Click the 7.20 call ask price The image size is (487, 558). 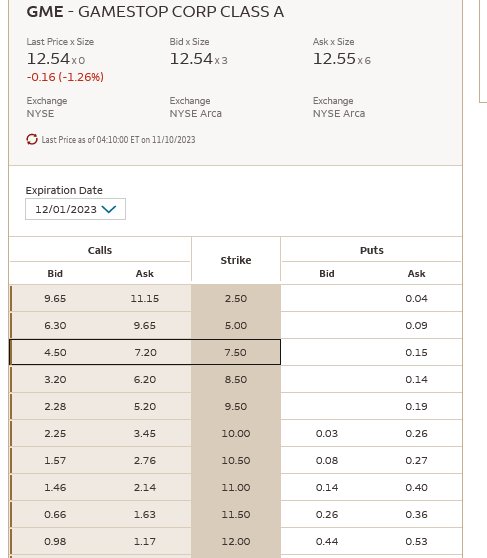pyautogui.click(x=145, y=353)
